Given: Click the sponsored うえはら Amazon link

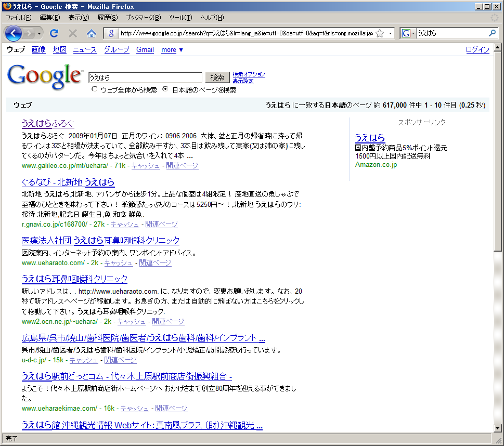Looking at the screenshot, I should (x=370, y=138).
